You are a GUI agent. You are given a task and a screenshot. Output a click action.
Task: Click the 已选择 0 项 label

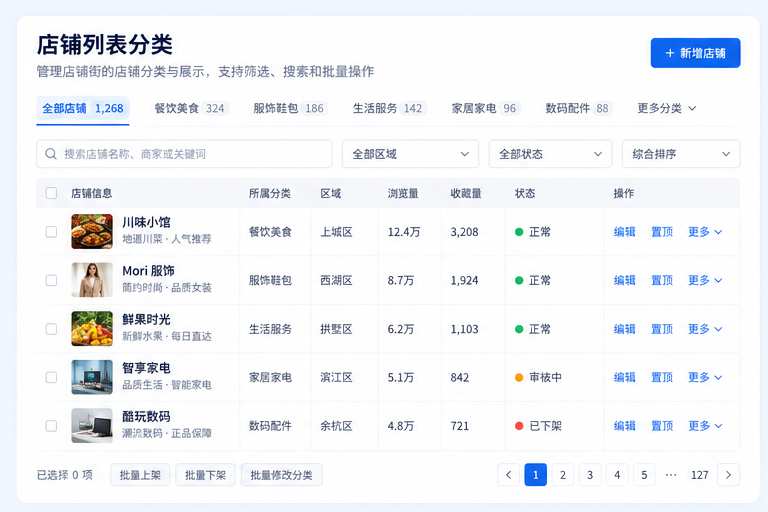[x=65, y=475]
